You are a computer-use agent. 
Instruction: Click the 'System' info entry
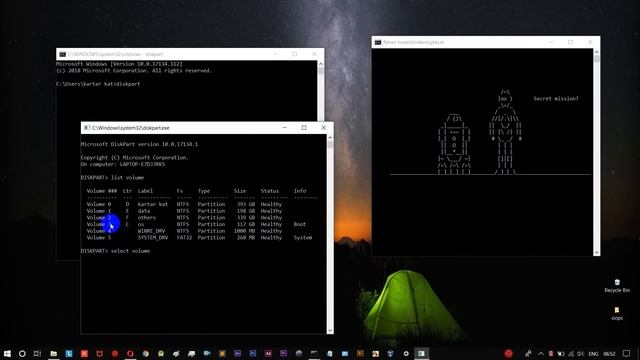pyautogui.click(x=303, y=238)
